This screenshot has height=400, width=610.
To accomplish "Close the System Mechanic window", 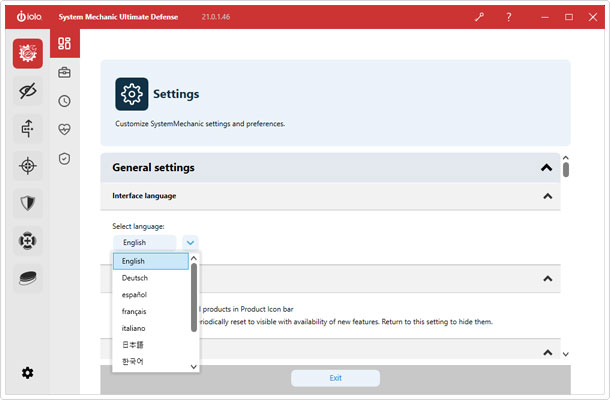I will 593,17.
